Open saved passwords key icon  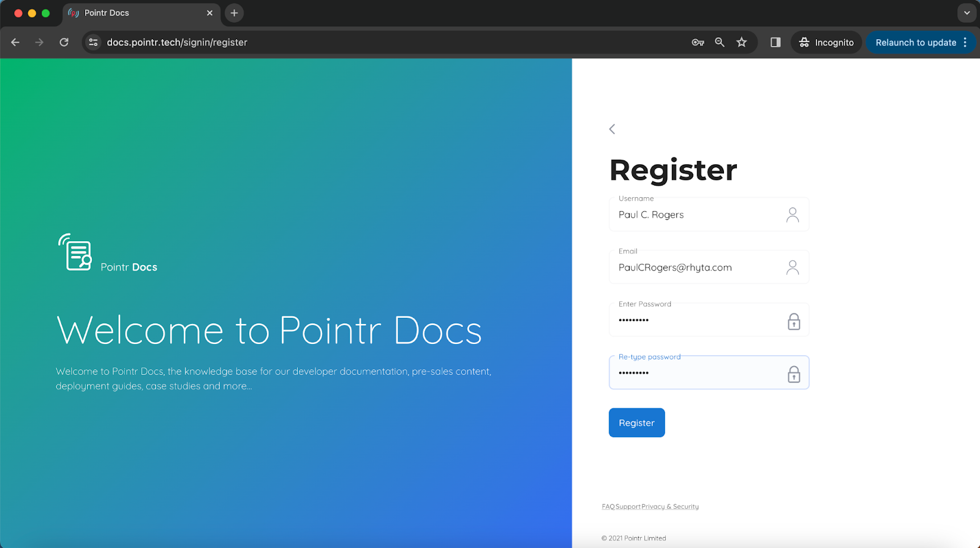click(x=698, y=42)
